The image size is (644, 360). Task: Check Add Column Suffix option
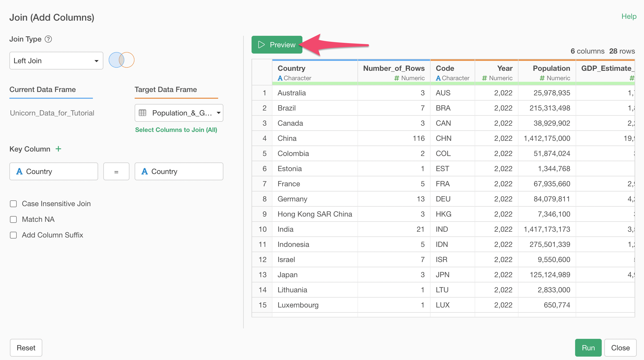click(13, 235)
